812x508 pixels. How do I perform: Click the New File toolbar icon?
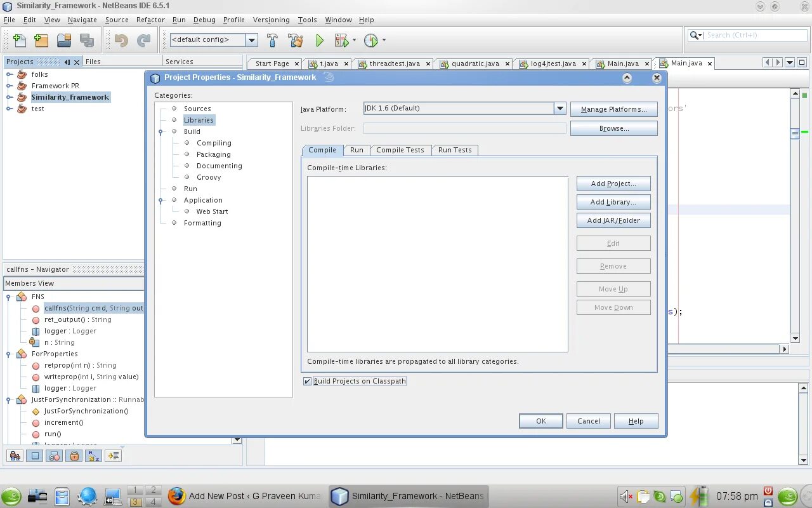19,40
